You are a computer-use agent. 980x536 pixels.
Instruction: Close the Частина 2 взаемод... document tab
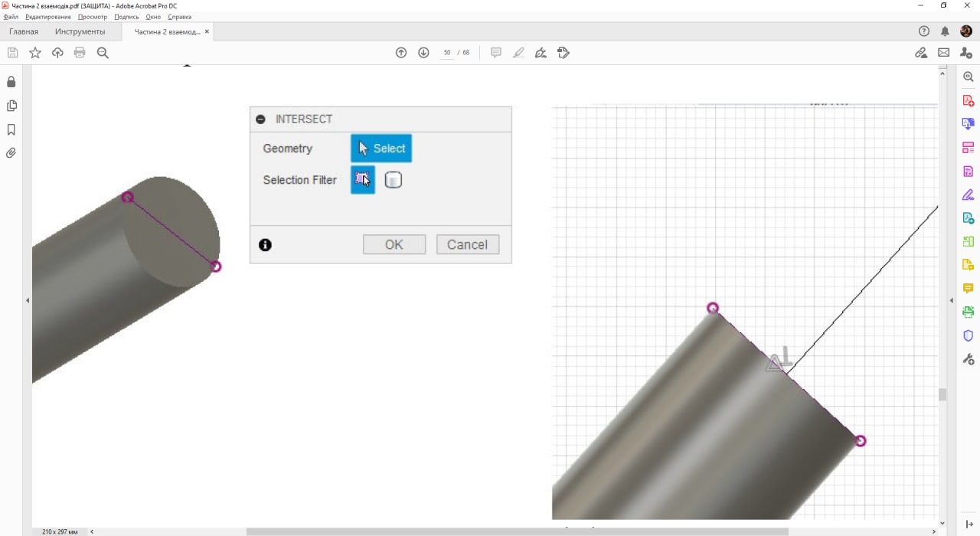207,31
